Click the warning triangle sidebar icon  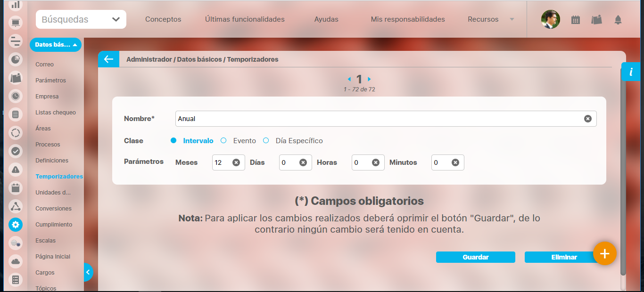pos(16,170)
